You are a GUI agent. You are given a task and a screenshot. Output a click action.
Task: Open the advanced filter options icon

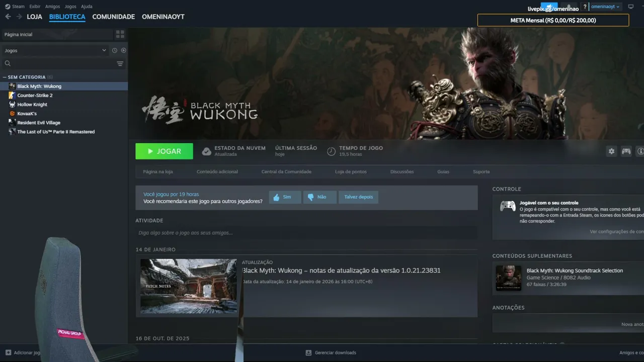coord(120,64)
